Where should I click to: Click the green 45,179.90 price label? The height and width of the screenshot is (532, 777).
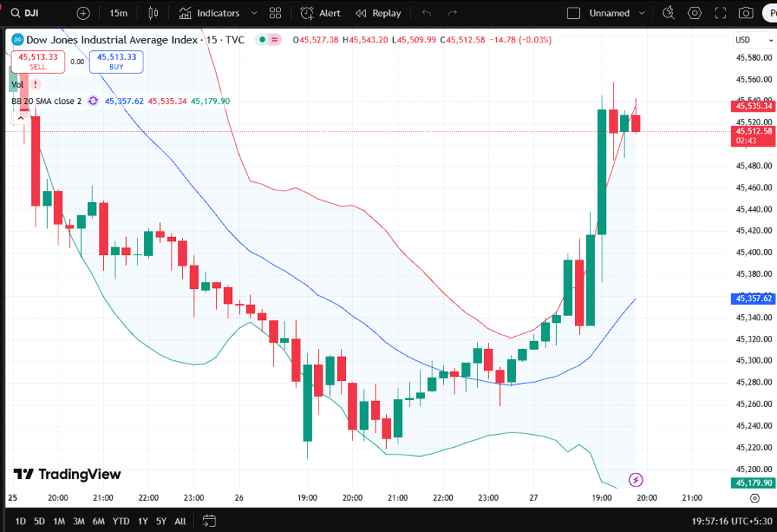[753, 483]
